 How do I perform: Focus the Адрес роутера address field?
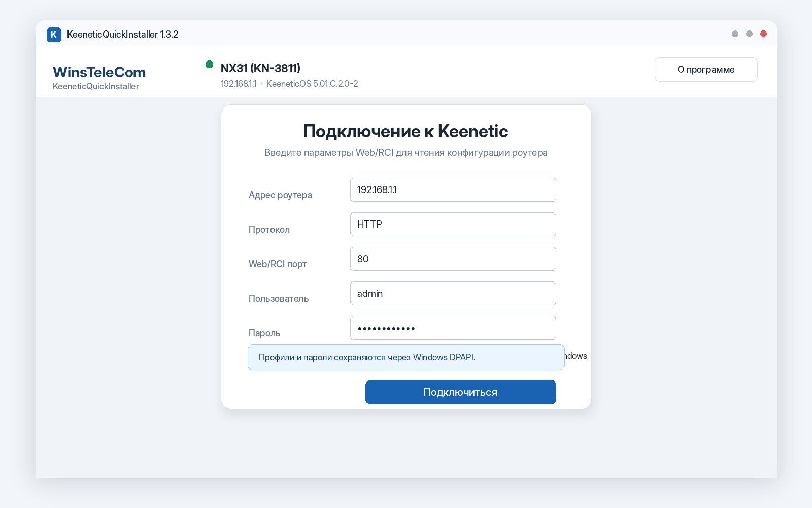[453, 189]
